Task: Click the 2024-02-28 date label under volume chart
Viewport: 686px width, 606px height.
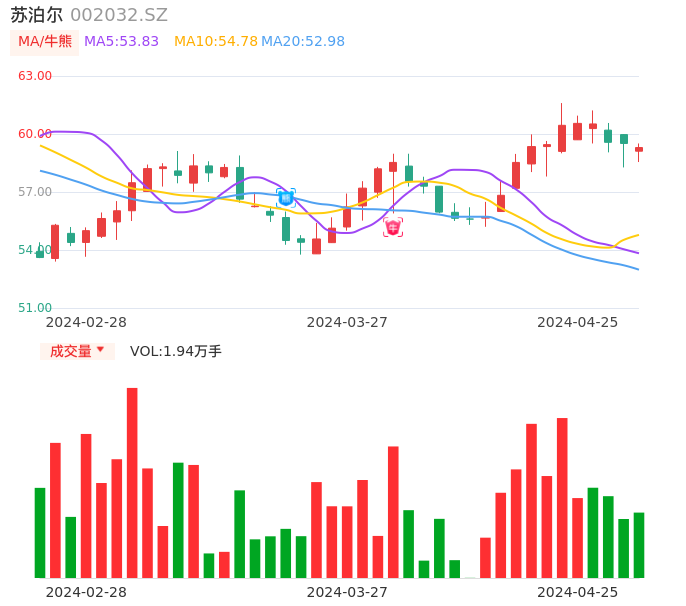Action: click(x=86, y=592)
